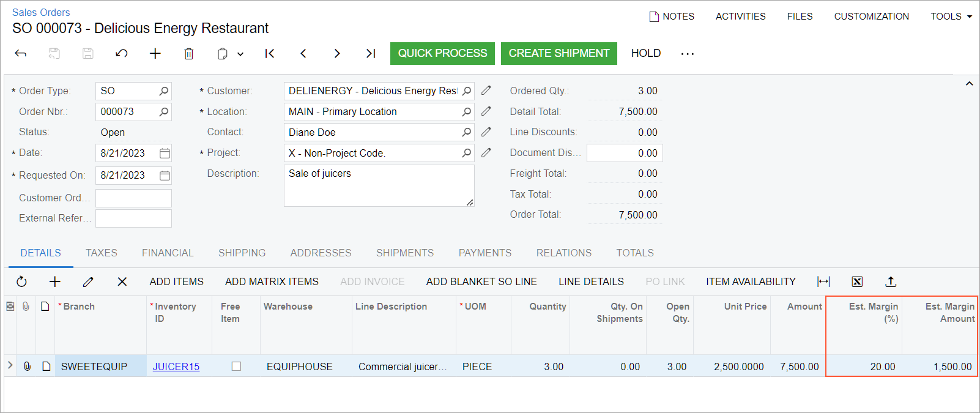Screen dimensions: 980x413
Task: Click the Notes icon
Action: pos(654,17)
